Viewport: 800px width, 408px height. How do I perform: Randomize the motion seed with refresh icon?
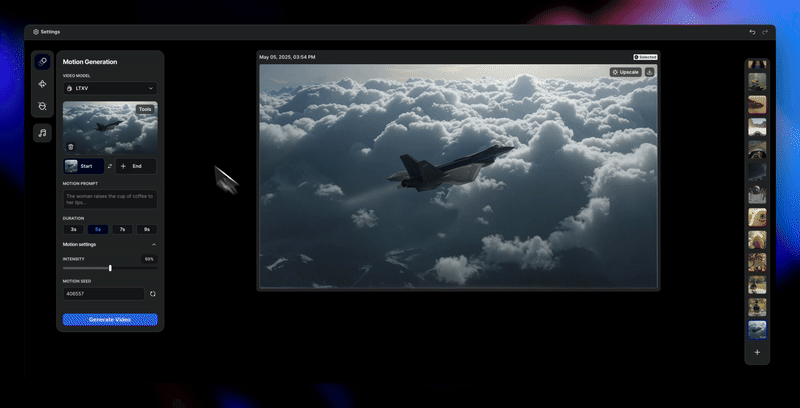point(153,294)
